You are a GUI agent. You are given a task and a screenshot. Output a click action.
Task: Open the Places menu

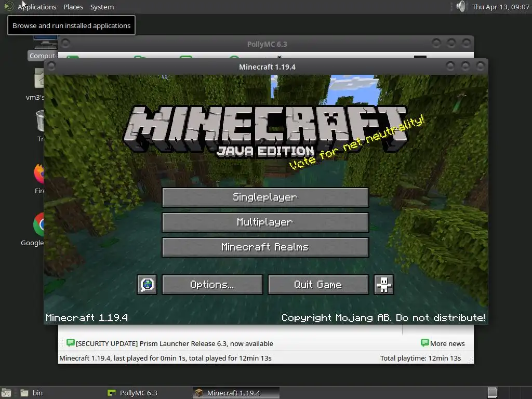click(73, 7)
